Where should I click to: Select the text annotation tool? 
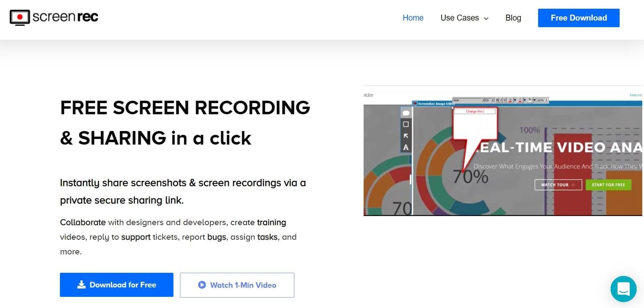point(406,147)
